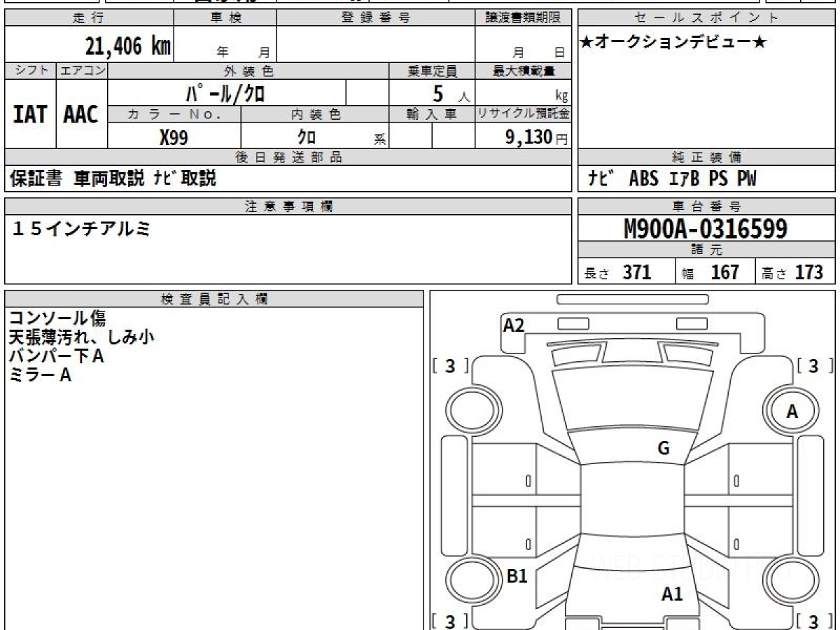Click the [3] tire rating beside A2
Image resolution: width=840 pixels, height=630 pixels.
point(450,366)
